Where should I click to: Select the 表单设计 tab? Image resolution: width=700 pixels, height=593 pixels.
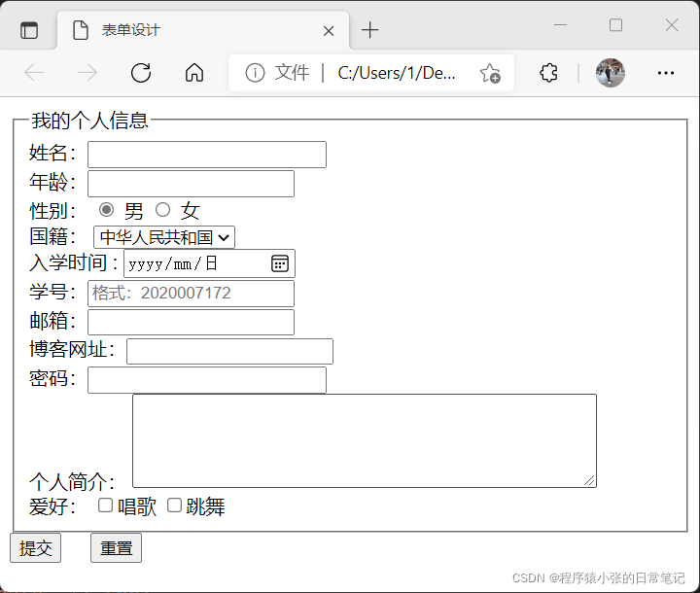[x=203, y=30]
